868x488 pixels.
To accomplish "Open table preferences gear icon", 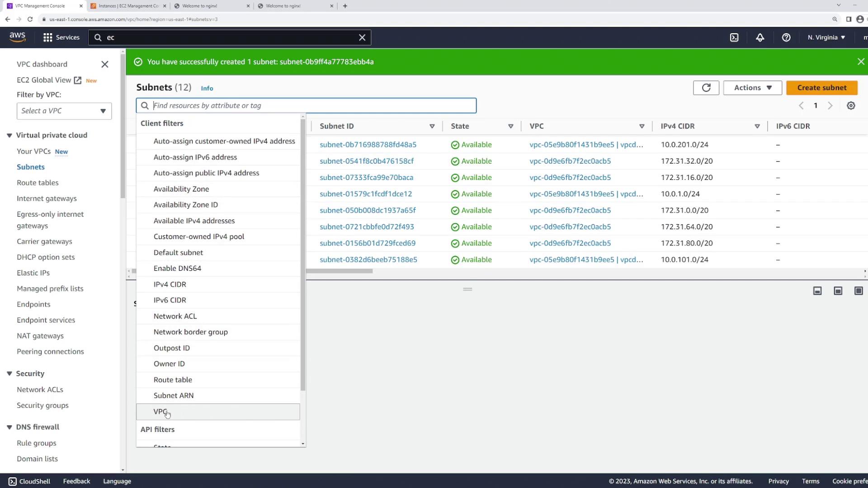I will tap(851, 106).
